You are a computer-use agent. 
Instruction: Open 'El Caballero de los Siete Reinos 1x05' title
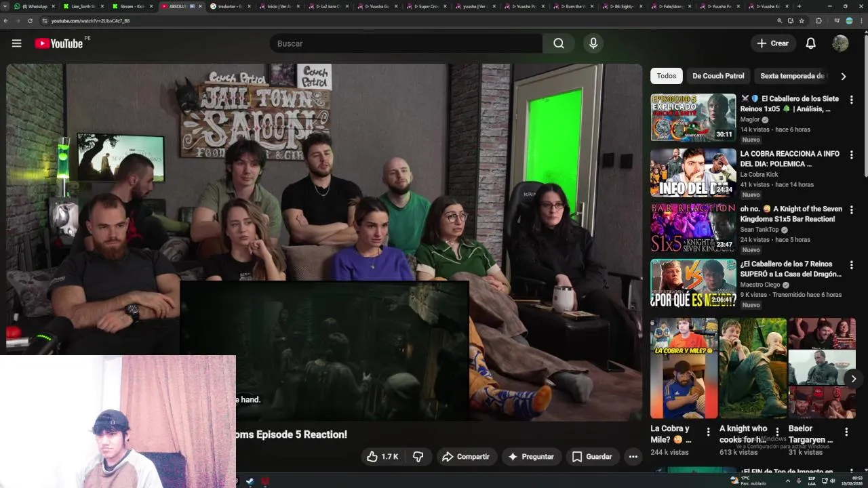(790, 104)
